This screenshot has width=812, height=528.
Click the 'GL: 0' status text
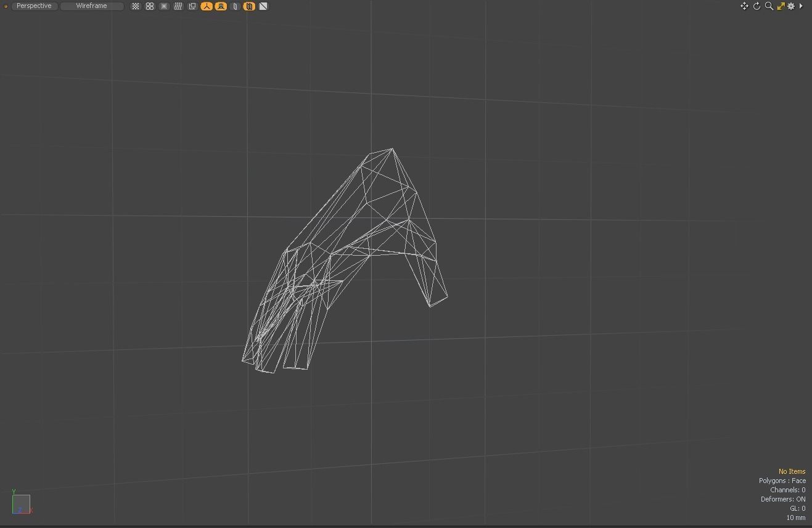pyautogui.click(x=798, y=508)
